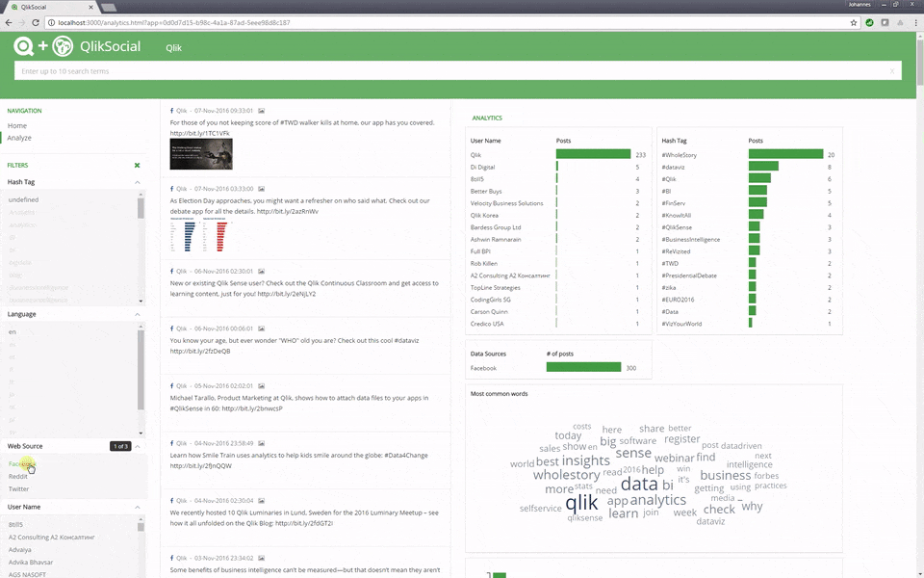Click image icon on 04-Nov-2016 23:58:49 post
924x578 pixels.
[261, 443]
